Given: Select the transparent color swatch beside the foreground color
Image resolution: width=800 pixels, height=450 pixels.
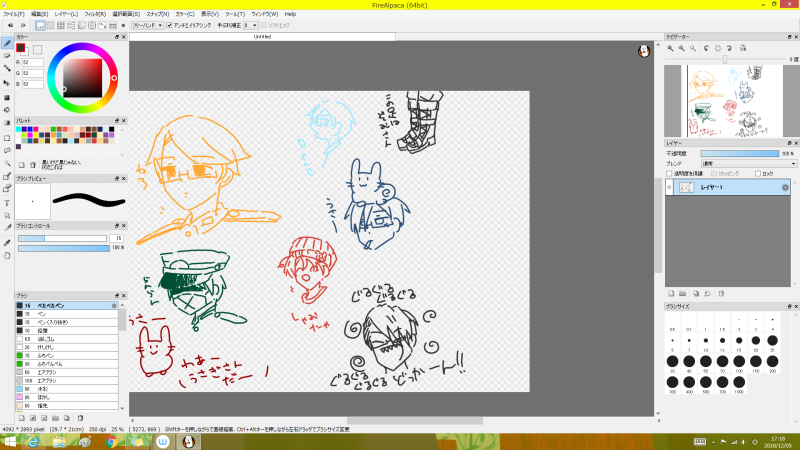Looking at the screenshot, I should [x=37, y=49].
